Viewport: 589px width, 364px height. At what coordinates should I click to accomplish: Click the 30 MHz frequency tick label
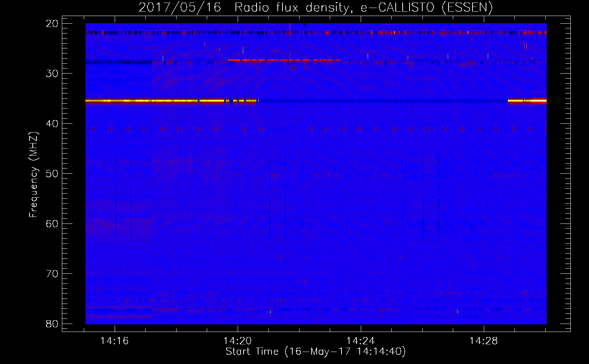52,74
